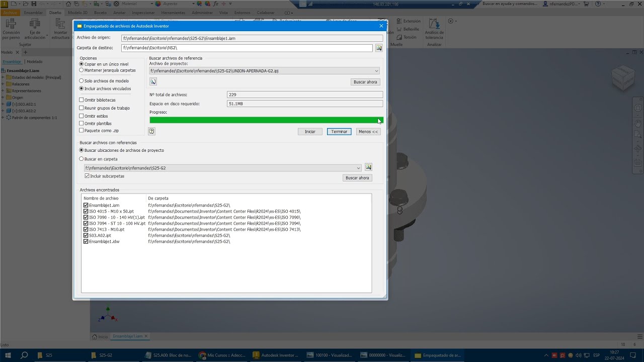Open the Buscar en carpeta path dropdown
This screenshot has width=644, height=362.
click(x=358, y=168)
